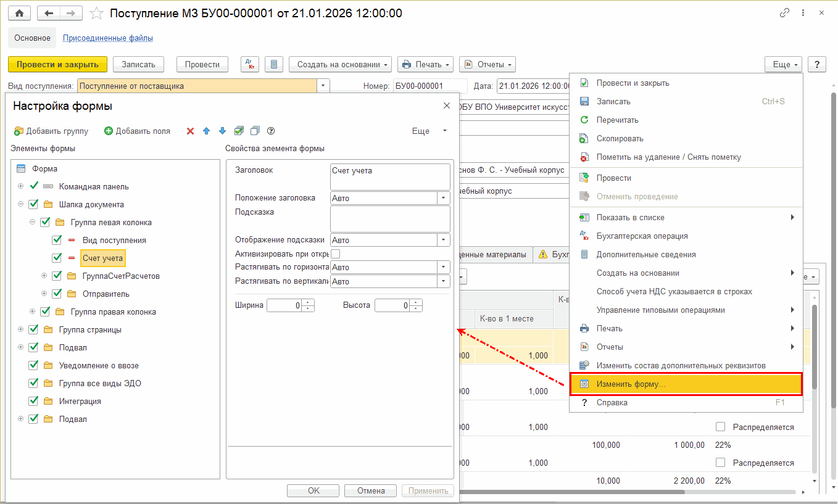Go to home page icon
The height and width of the screenshot is (504, 838).
click(19, 13)
